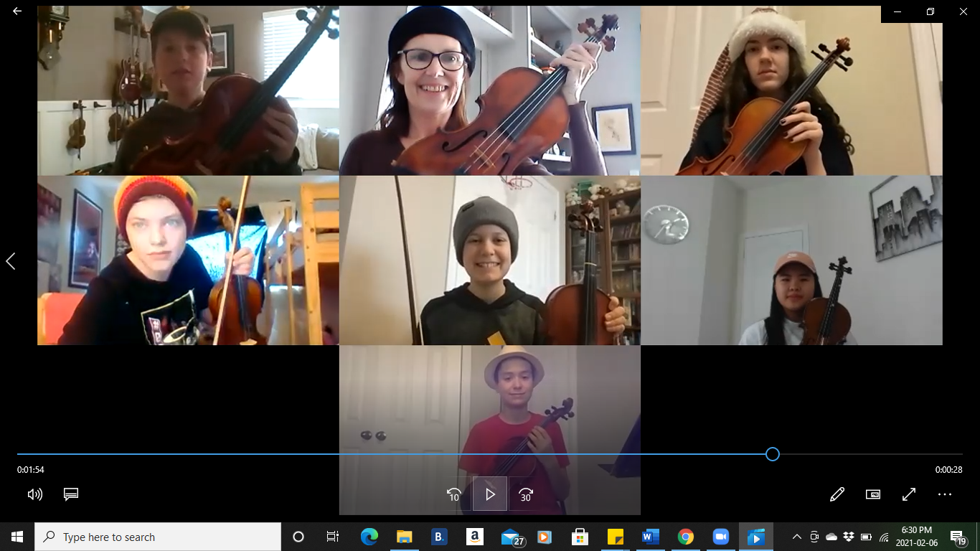Click the seek bar playhead circle
980x551 pixels.
coord(773,454)
